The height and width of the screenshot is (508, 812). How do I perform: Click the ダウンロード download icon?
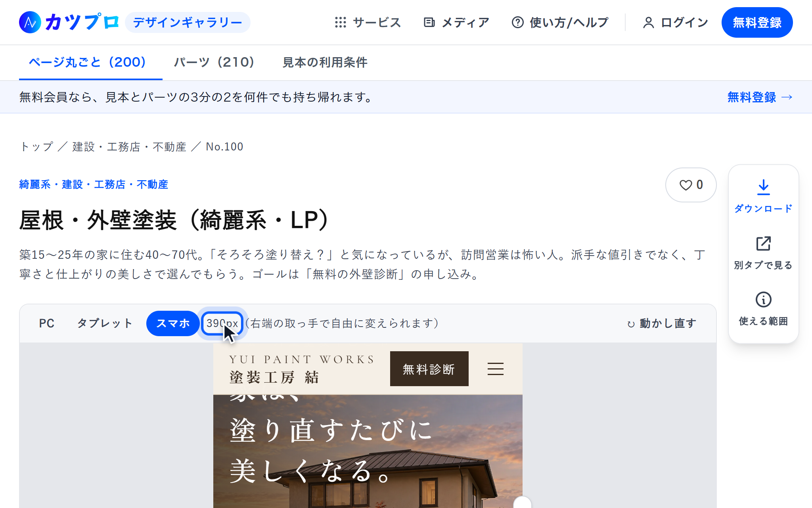pyautogui.click(x=763, y=196)
